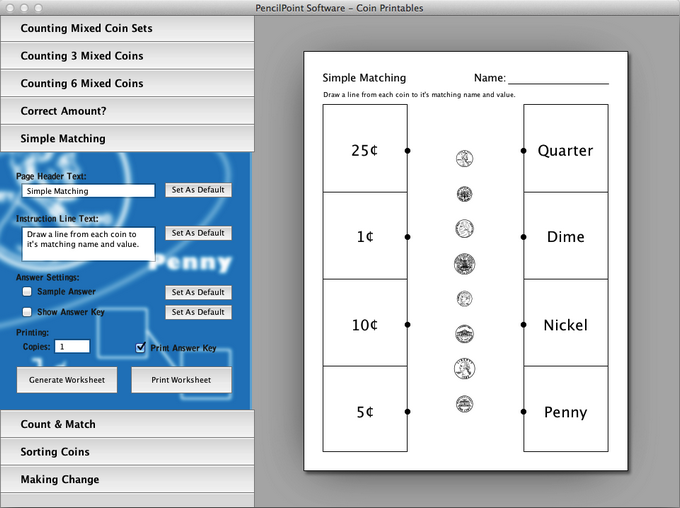Click the dime reverse coin below the penny
This screenshot has width=680, height=508.
pos(465,194)
